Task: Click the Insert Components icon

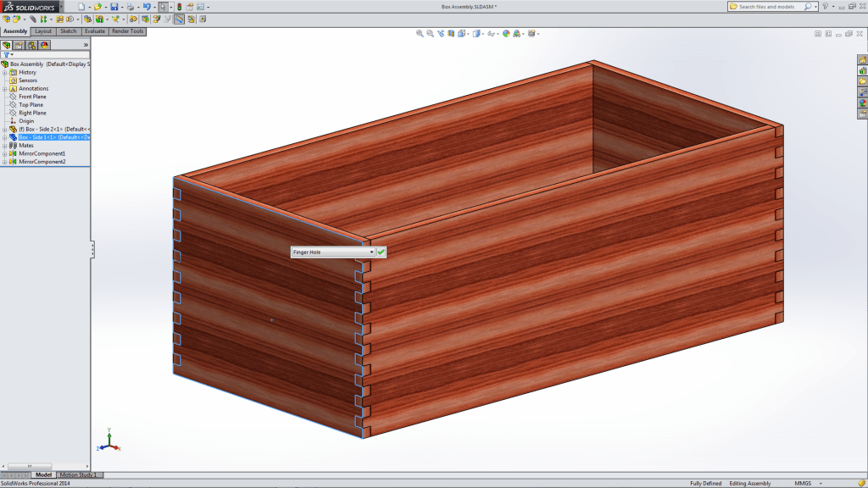Action: pos(16,19)
